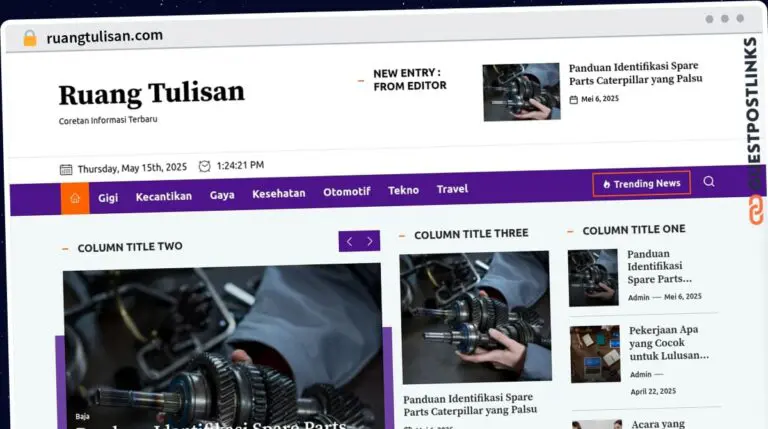
Task: Open the Ruang Tulisan site title
Action: tap(151, 93)
